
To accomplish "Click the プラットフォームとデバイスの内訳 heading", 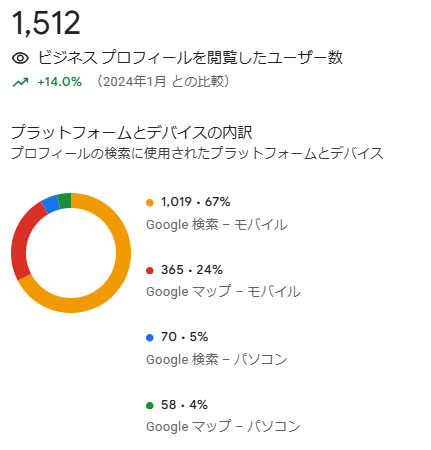I will (x=132, y=132).
